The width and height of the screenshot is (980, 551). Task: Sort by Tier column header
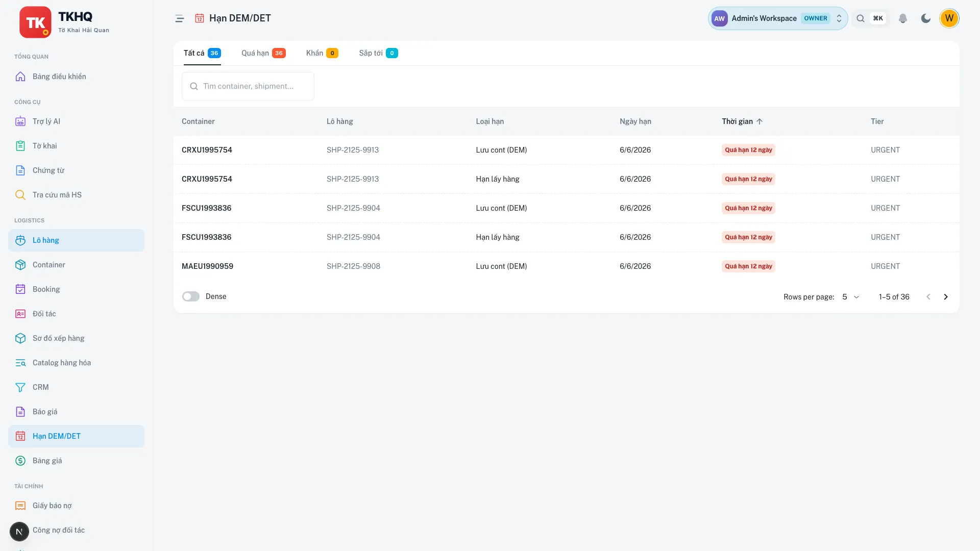877,121
